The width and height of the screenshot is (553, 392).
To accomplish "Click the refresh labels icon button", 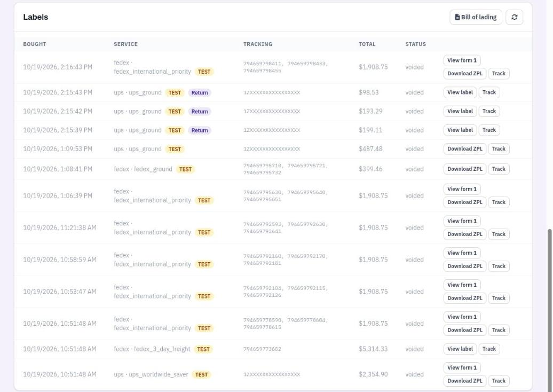I will pyautogui.click(x=514, y=17).
